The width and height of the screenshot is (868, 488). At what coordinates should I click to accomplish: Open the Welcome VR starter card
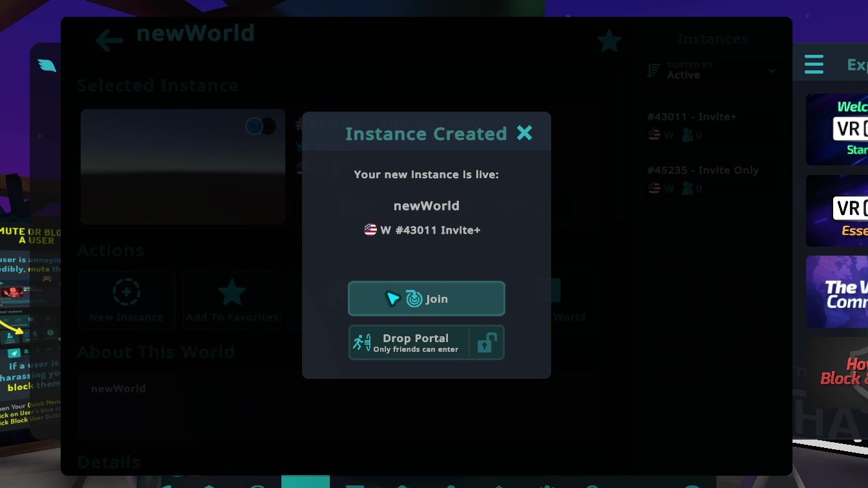click(x=837, y=129)
